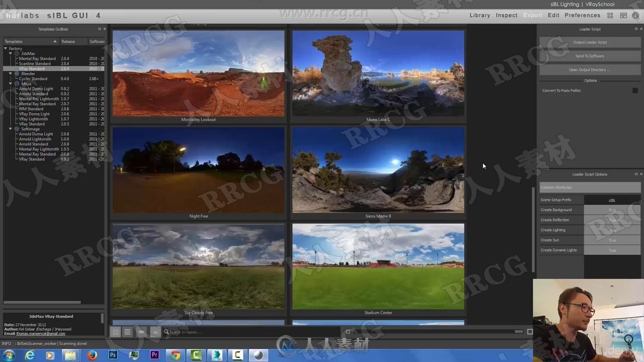The image size is (644, 362).
Task: Click the Search In Names field
Action: point(252,332)
